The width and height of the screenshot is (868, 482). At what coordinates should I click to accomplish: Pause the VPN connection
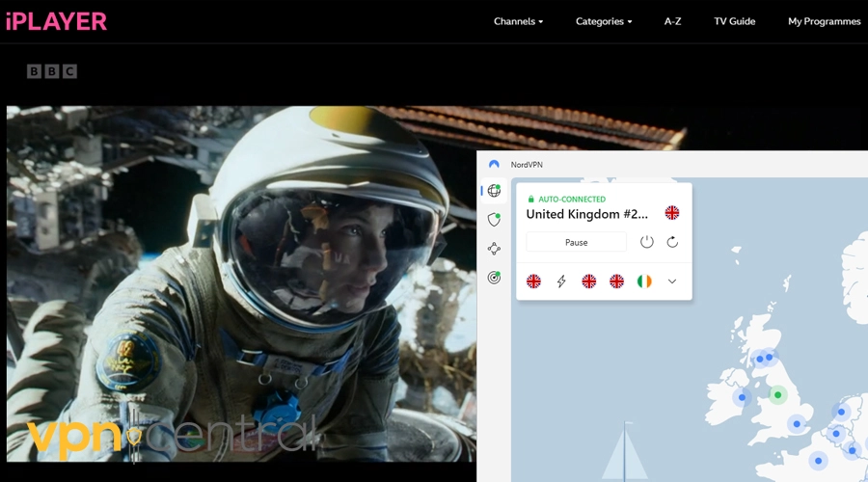pos(577,242)
